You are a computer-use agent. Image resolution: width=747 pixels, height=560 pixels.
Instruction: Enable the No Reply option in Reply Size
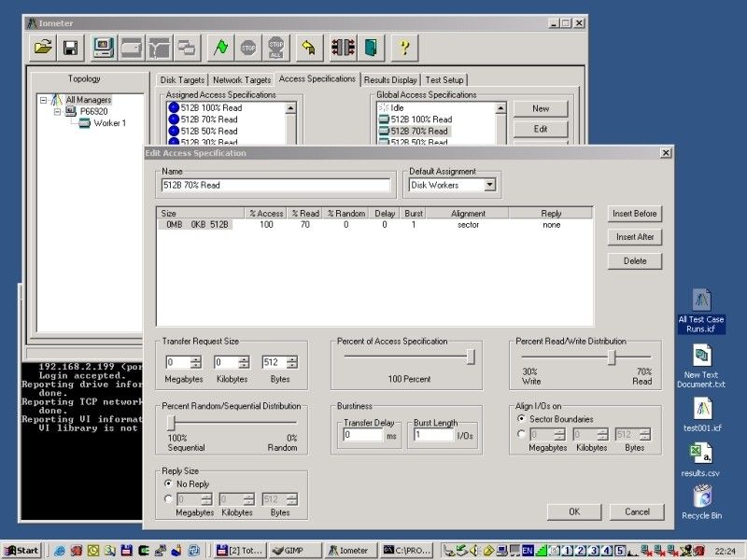pos(167,483)
